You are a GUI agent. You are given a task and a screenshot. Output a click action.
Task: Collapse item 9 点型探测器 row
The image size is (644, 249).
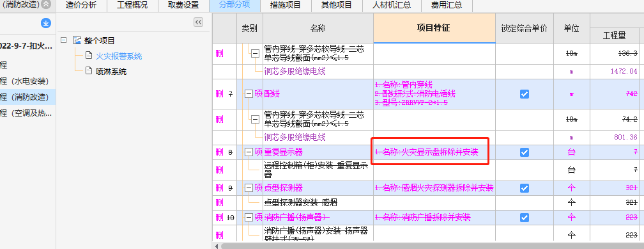(x=249, y=188)
